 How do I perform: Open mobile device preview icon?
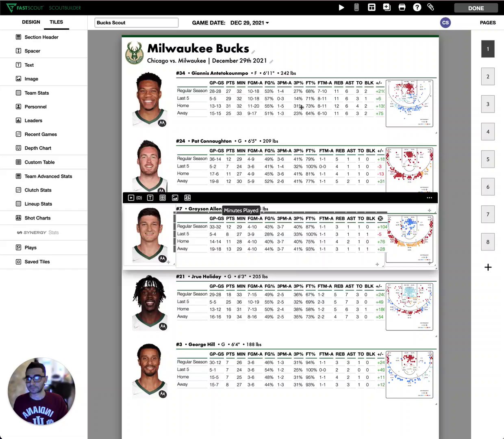click(x=356, y=7)
